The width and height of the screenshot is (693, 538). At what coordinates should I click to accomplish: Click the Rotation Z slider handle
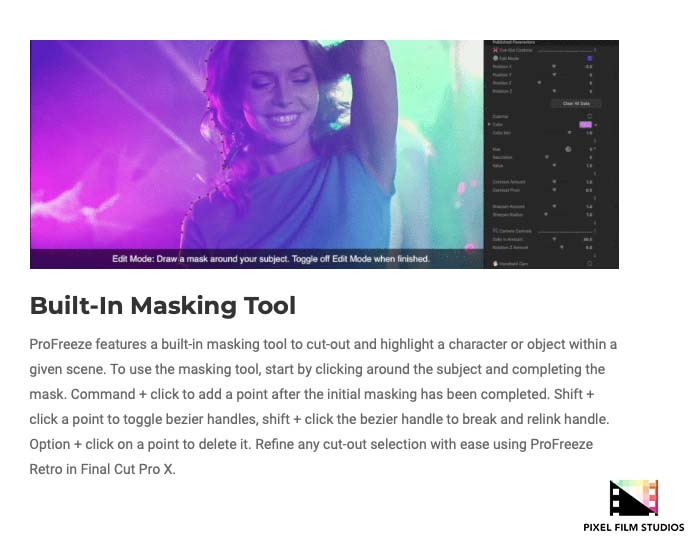click(554, 91)
